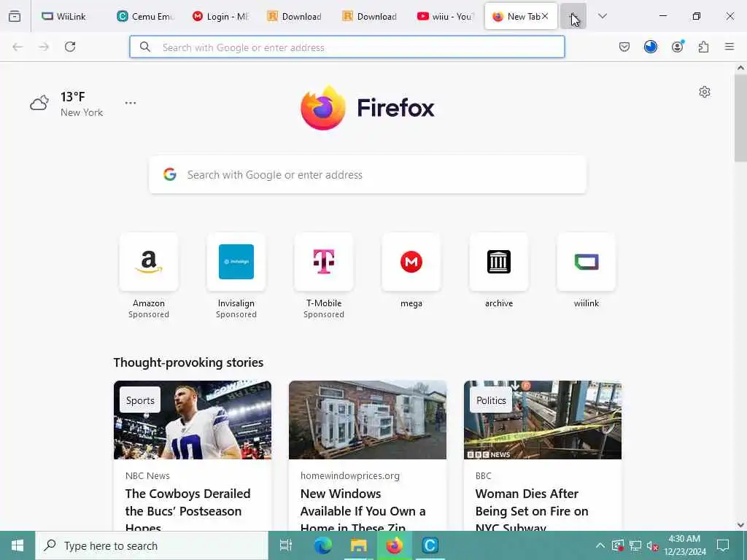Click the scrollbar down arrow
Image resolution: width=747 pixels, height=560 pixels.
coord(740,525)
